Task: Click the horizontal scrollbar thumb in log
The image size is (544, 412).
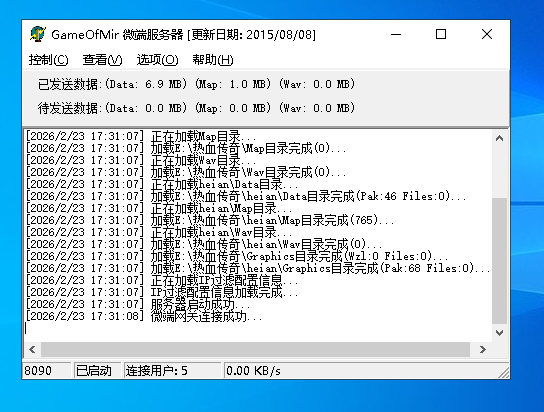Action: (255, 349)
